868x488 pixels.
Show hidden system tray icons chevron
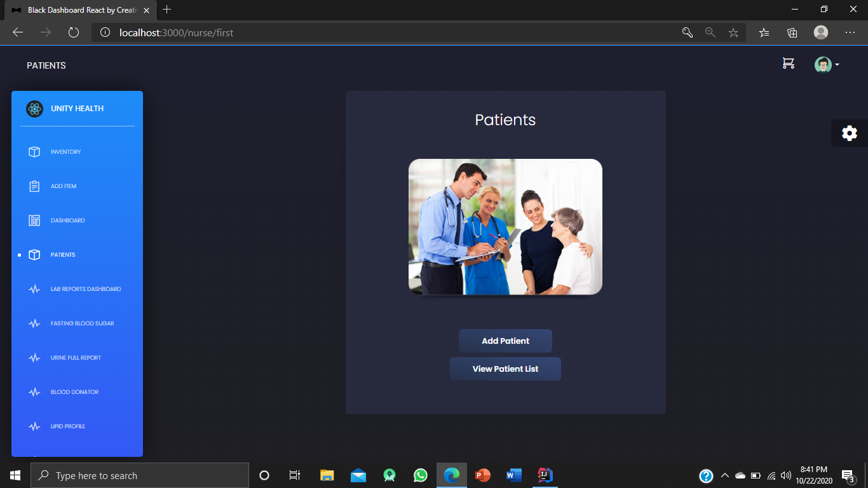pyautogui.click(x=724, y=475)
